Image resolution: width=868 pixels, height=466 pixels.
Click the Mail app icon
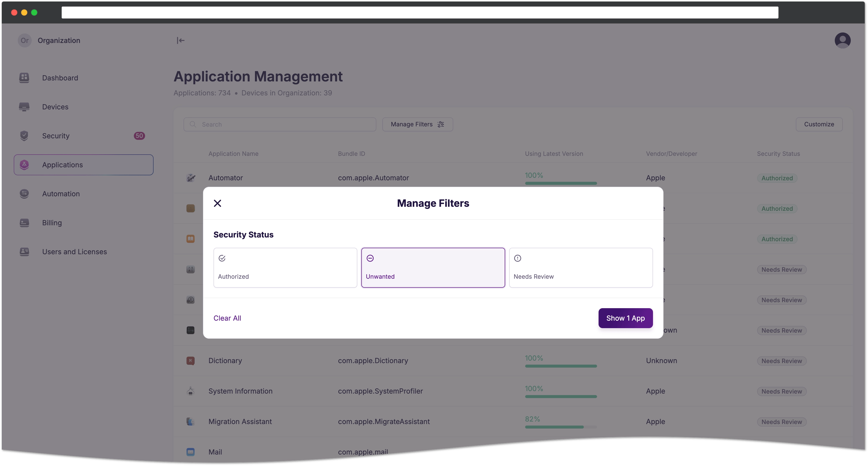tap(190, 452)
